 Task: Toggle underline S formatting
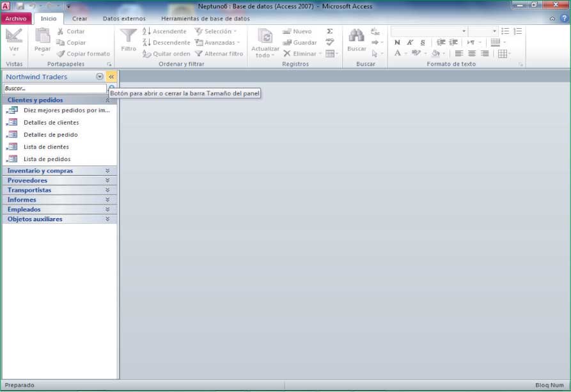(x=423, y=42)
